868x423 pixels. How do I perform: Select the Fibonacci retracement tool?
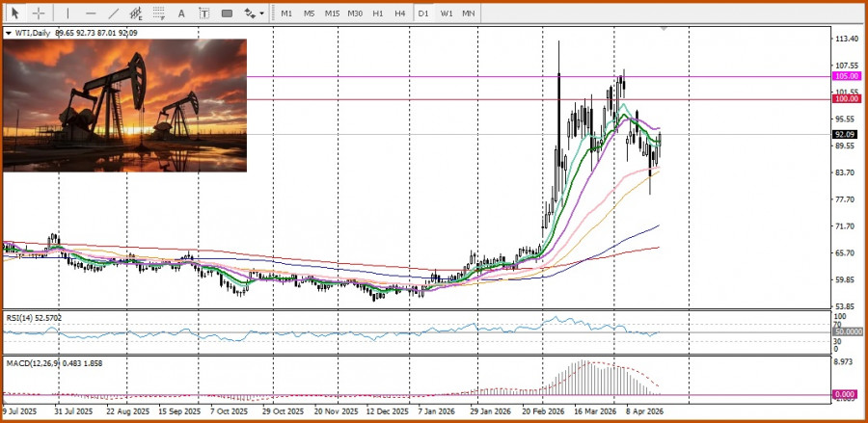click(160, 13)
